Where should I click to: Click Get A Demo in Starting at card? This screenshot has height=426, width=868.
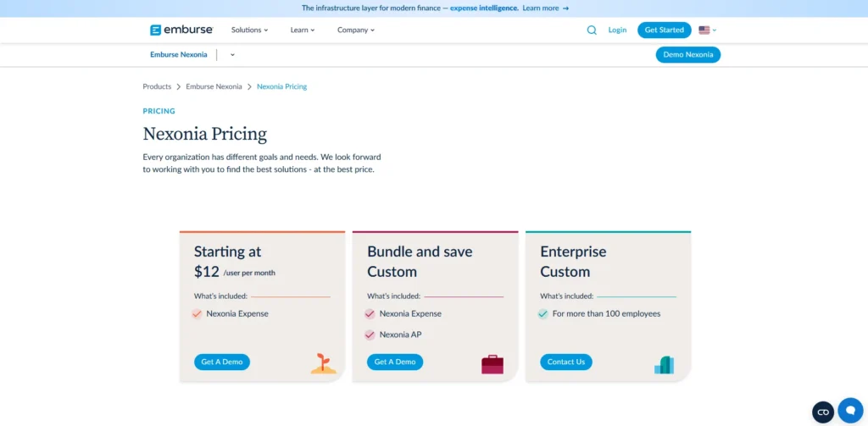click(222, 362)
